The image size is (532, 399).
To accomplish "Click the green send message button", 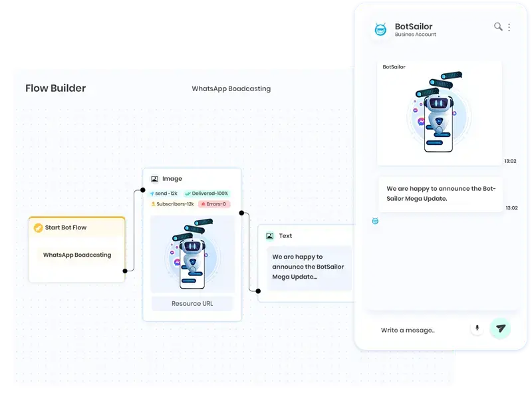I will (500, 328).
